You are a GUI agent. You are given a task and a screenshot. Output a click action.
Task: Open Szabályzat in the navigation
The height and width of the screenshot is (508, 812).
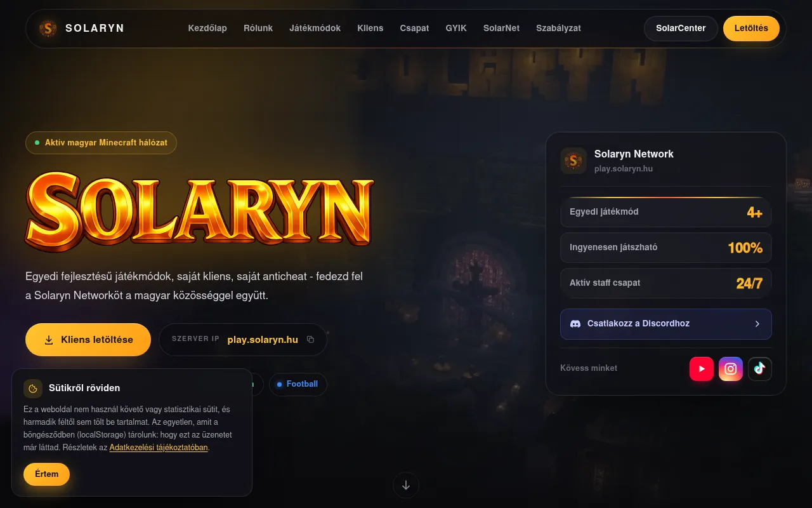558,28
